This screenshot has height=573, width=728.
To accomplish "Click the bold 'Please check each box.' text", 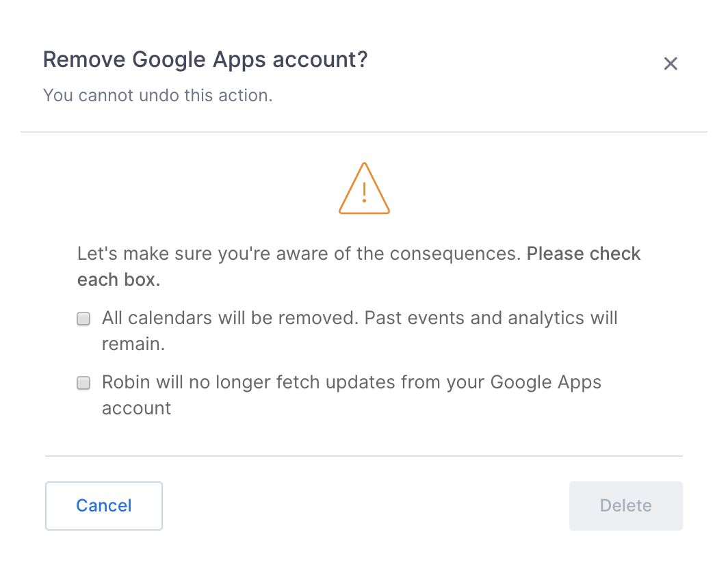I will point(359,266).
